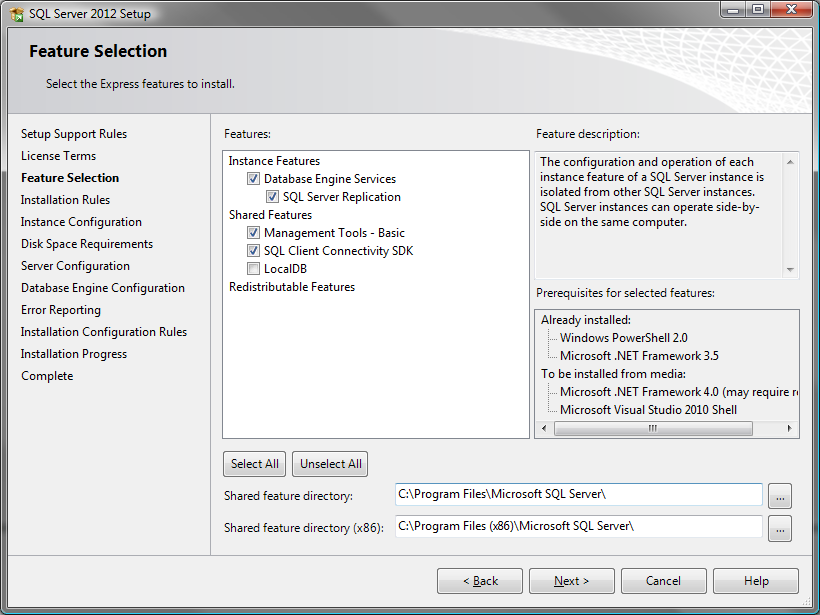Toggle Database Engine Services checkbox
This screenshot has width=820, height=615.
[254, 179]
